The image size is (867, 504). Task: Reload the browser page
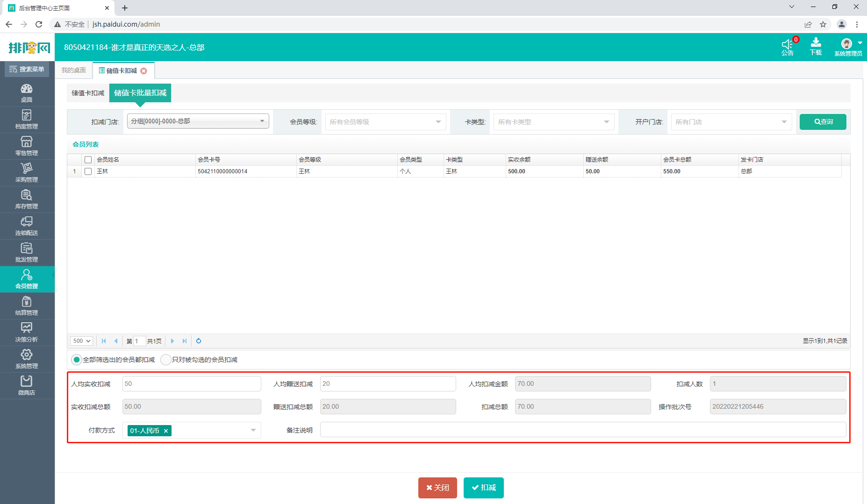(x=39, y=24)
